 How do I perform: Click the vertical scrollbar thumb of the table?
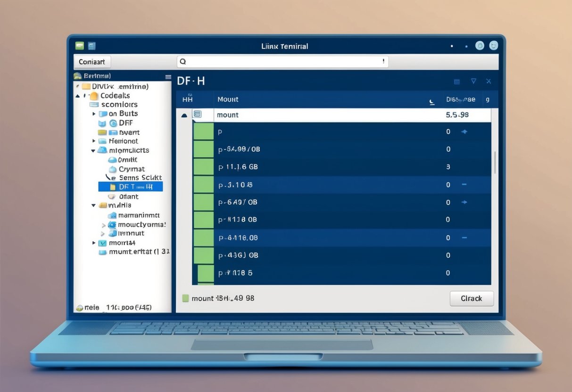[494, 162]
